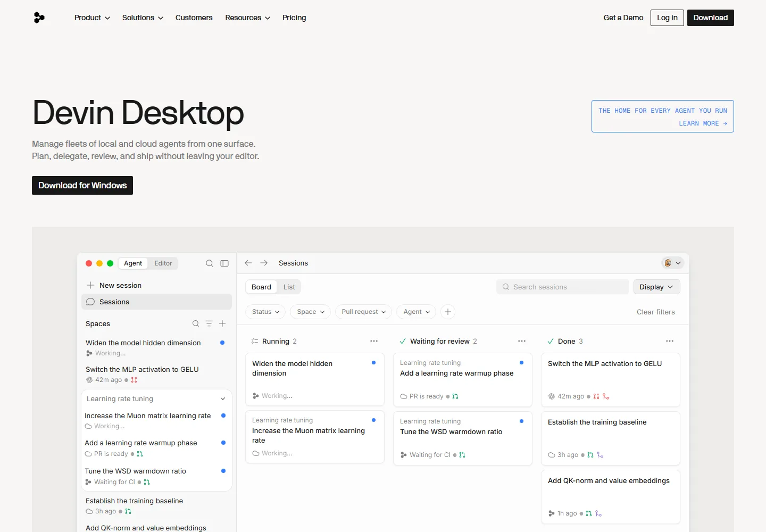Open the Resources dropdown menu
Image resolution: width=766 pixels, height=532 pixels.
click(247, 18)
